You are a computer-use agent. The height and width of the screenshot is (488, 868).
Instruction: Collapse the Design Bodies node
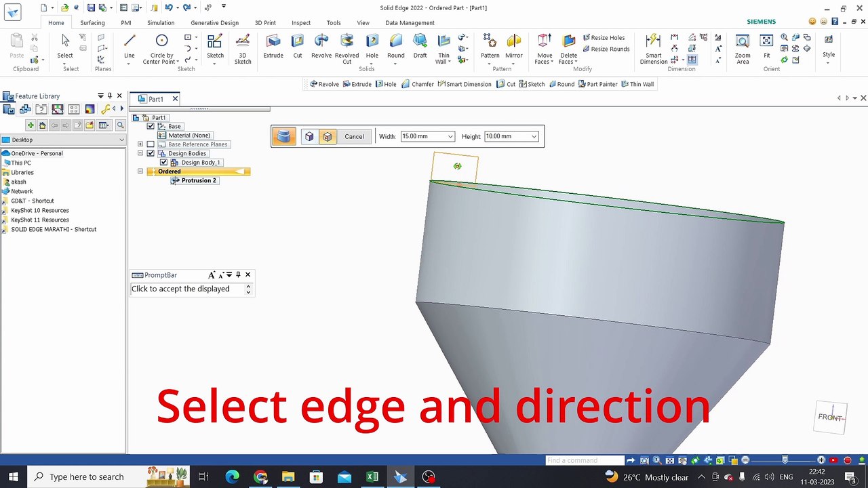(140, 153)
